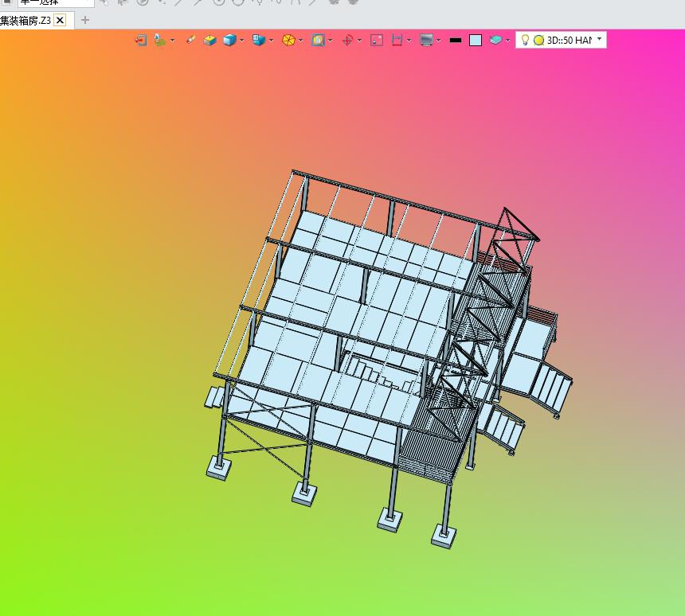
Task: Click the pin-on-grid view icon
Action: [160, 40]
